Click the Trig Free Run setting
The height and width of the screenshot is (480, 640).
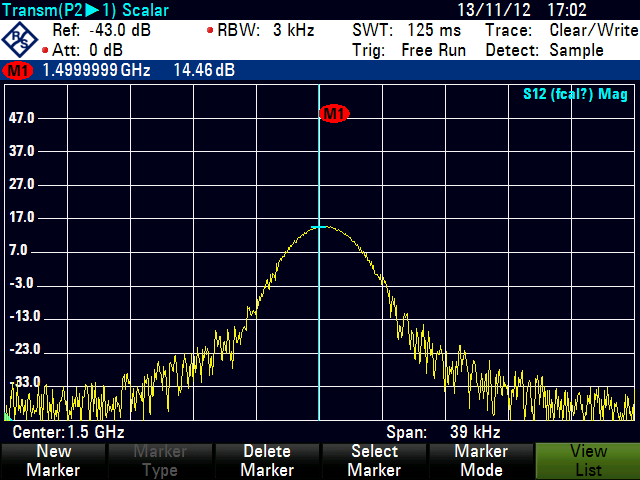(409, 50)
